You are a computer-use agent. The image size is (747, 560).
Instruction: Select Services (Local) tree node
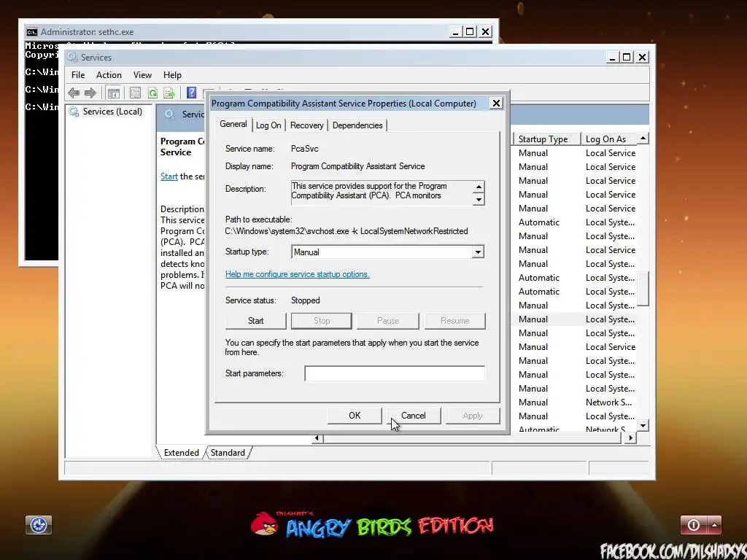pos(112,112)
